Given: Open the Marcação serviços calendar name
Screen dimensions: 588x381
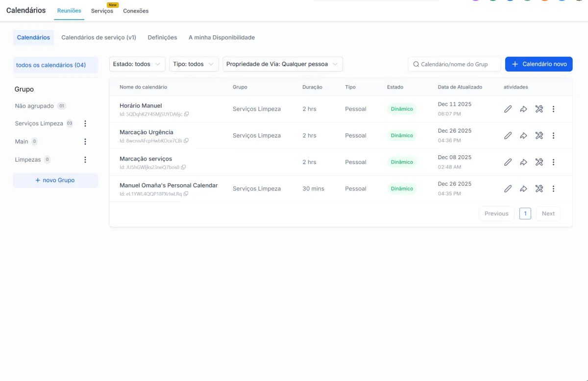Looking at the screenshot, I should (x=146, y=159).
